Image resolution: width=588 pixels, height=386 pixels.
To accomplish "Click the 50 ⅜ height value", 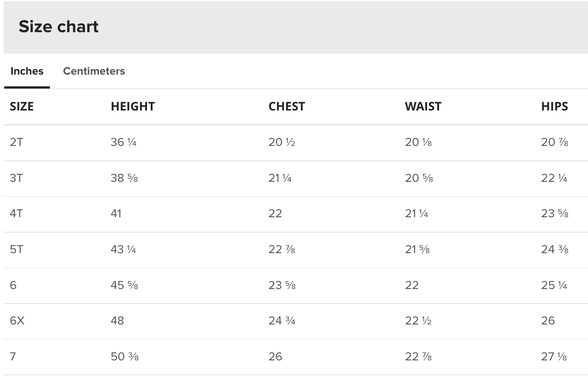I will coord(125,357).
